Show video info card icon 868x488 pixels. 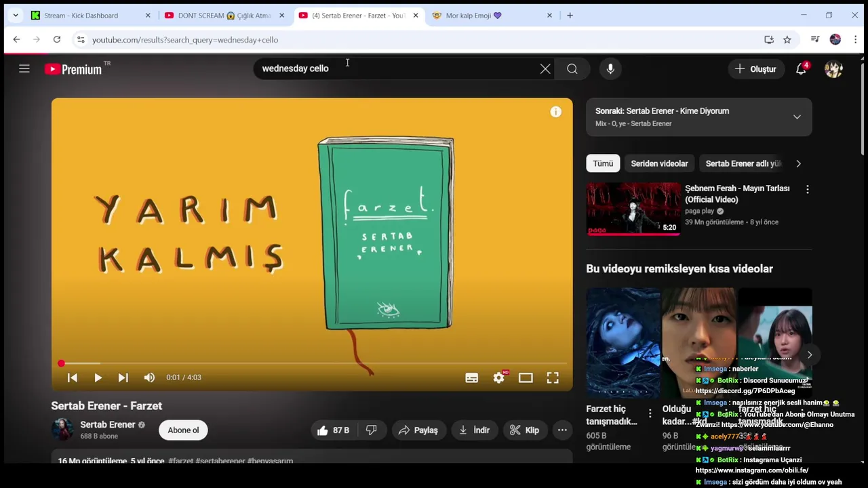(x=555, y=112)
